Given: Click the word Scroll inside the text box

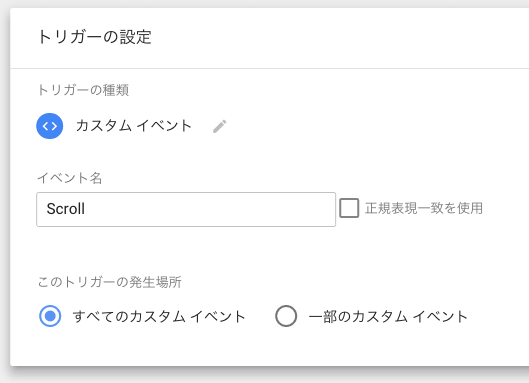Looking at the screenshot, I should click(65, 209).
